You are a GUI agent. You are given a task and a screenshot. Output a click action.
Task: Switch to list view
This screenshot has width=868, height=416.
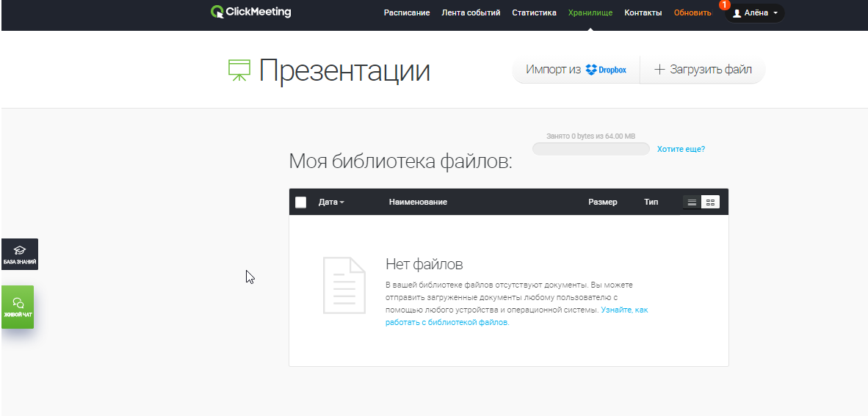coord(692,202)
